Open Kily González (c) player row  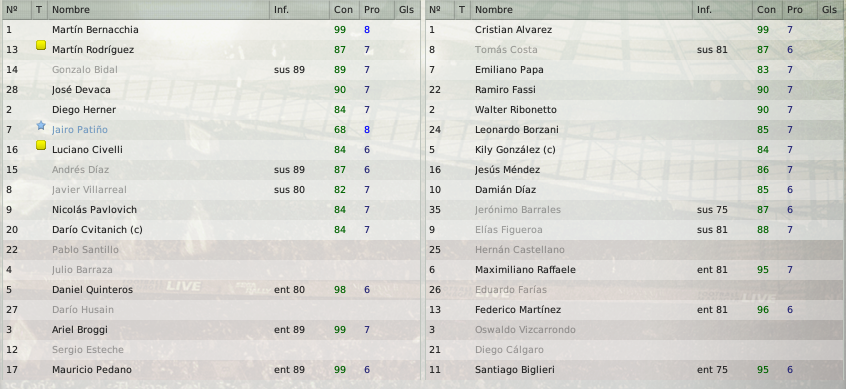coord(635,149)
